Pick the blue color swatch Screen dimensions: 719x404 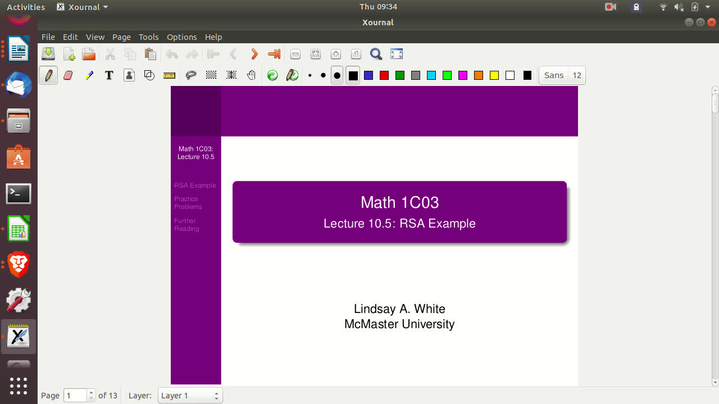pyautogui.click(x=368, y=75)
